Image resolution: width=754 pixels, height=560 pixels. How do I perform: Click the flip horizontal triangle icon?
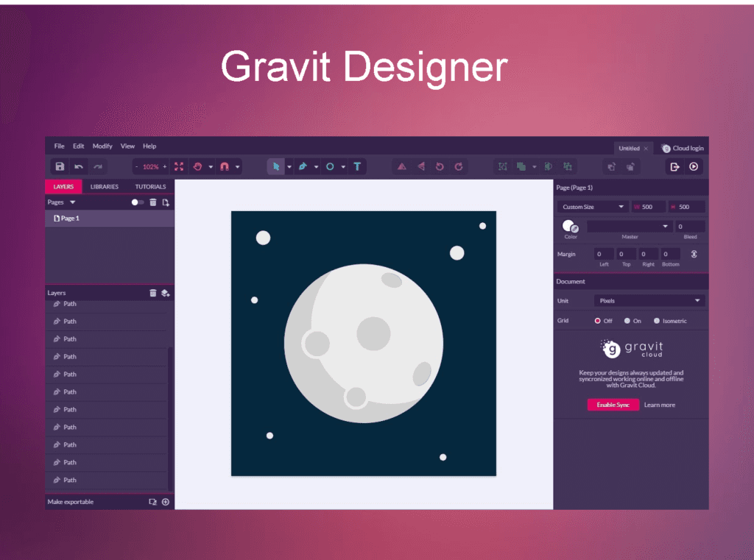click(x=420, y=167)
